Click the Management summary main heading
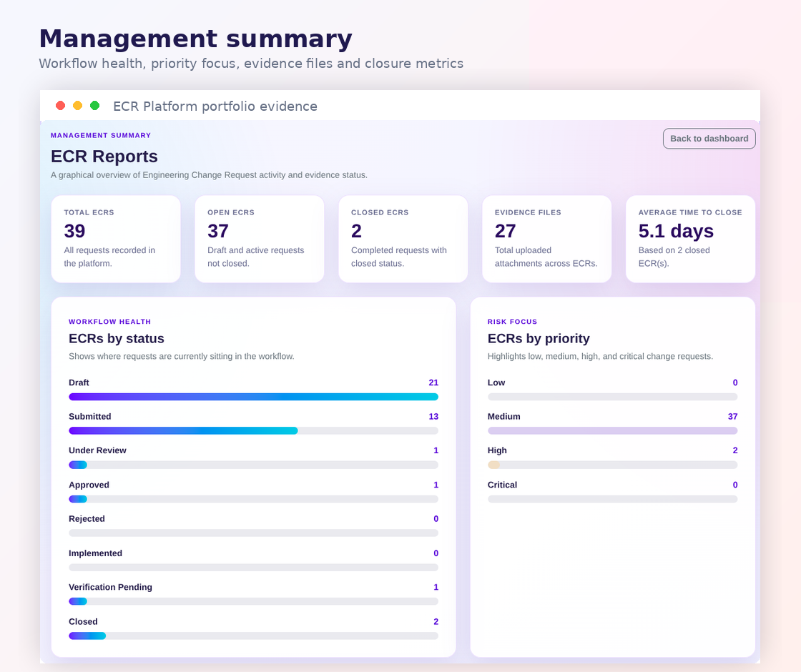 click(x=196, y=39)
